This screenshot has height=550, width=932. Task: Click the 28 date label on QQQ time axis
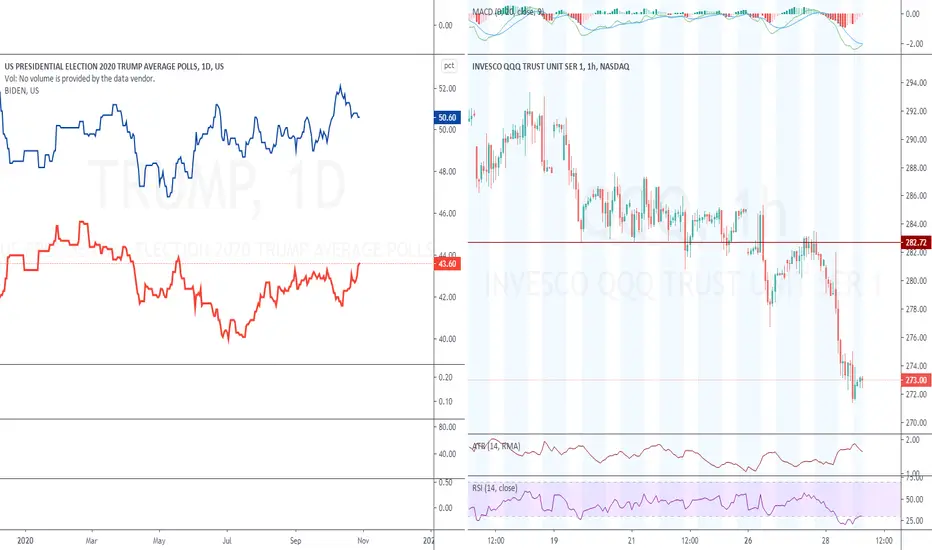coord(826,540)
